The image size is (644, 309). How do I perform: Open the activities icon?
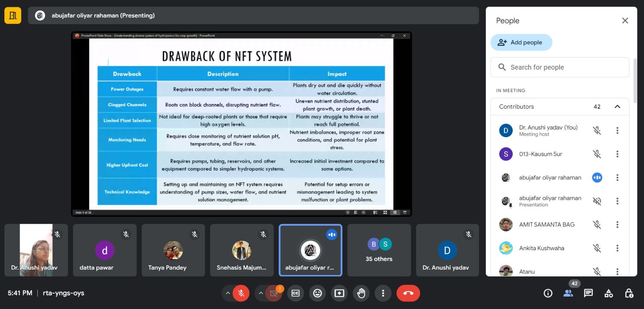pyautogui.click(x=609, y=293)
